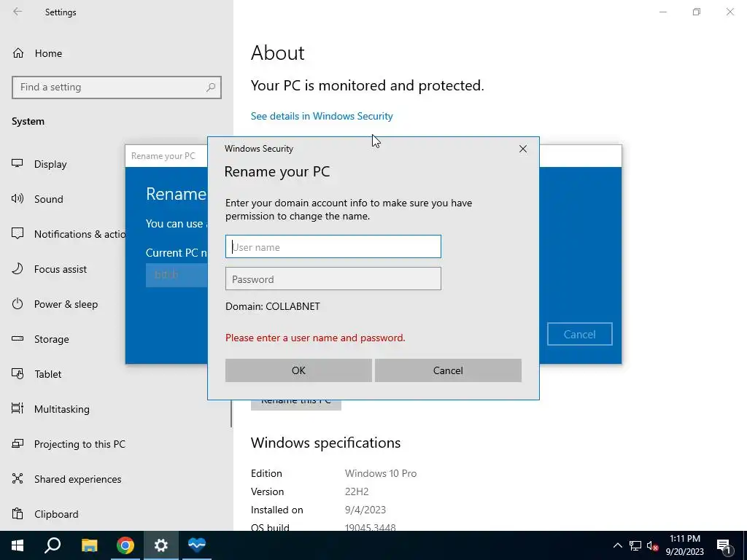Select Notifications & actions icon in sidebar

pyautogui.click(x=18, y=234)
